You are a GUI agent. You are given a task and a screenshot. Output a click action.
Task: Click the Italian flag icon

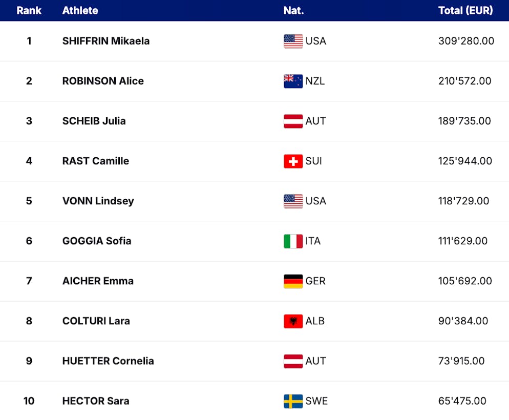tap(293, 241)
